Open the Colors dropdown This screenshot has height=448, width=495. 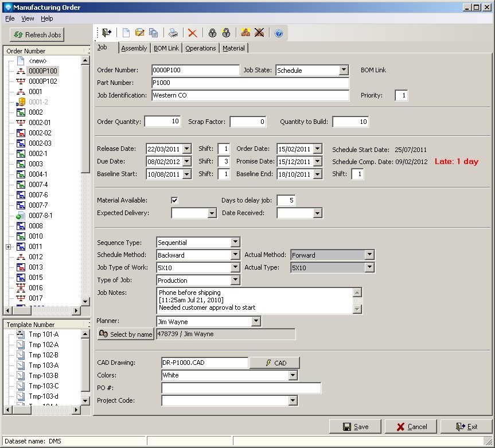point(293,375)
